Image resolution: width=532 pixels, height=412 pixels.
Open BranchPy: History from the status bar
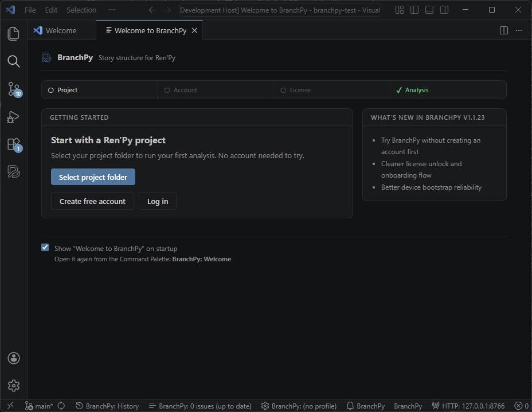108,406
